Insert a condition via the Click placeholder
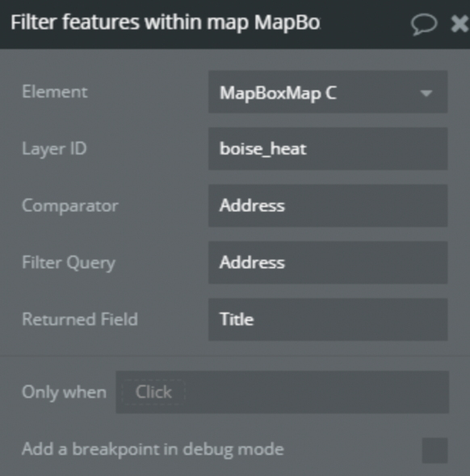The width and height of the screenshot is (470, 476). (x=153, y=392)
